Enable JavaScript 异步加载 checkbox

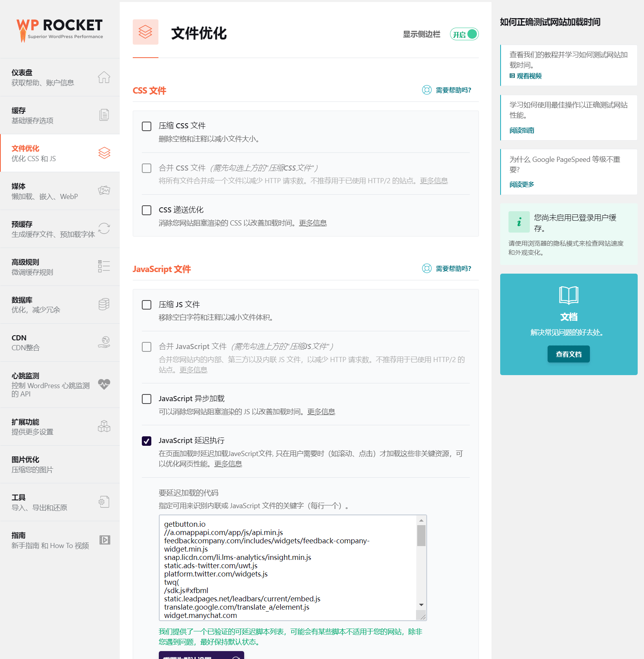tap(147, 399)
